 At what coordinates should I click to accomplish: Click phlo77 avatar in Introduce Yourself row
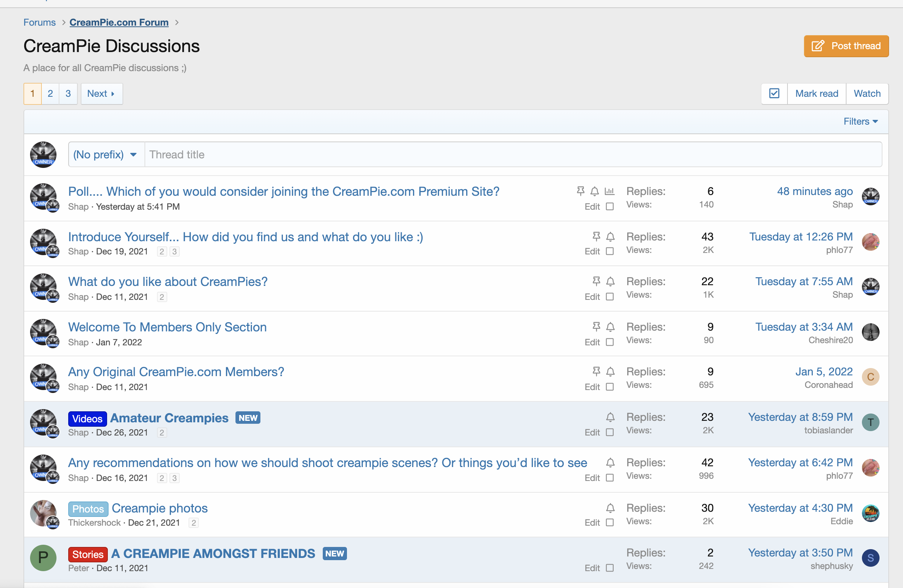click(x=870, y=242)
